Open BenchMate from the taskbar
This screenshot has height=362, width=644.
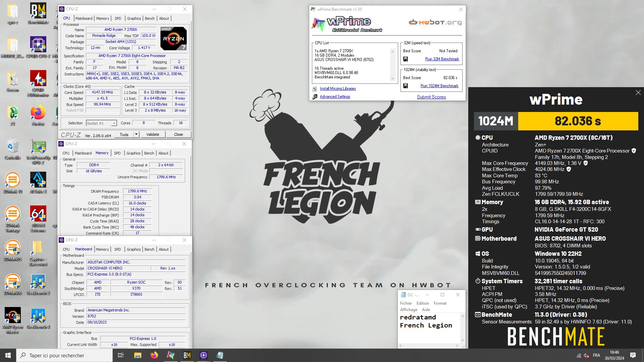[187, 355]
